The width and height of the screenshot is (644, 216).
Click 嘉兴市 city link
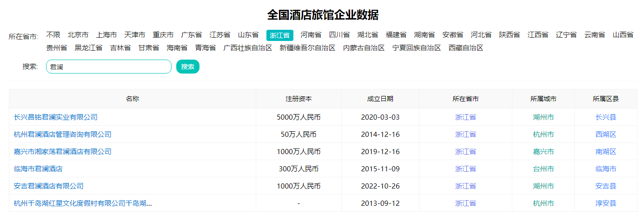click(x=544, y=151)
